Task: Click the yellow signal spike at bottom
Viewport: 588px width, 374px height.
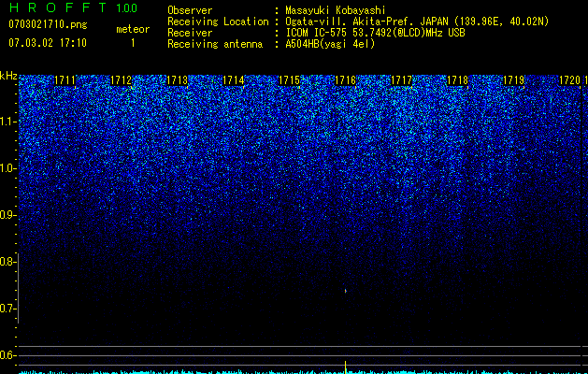Action: [345, 367]
